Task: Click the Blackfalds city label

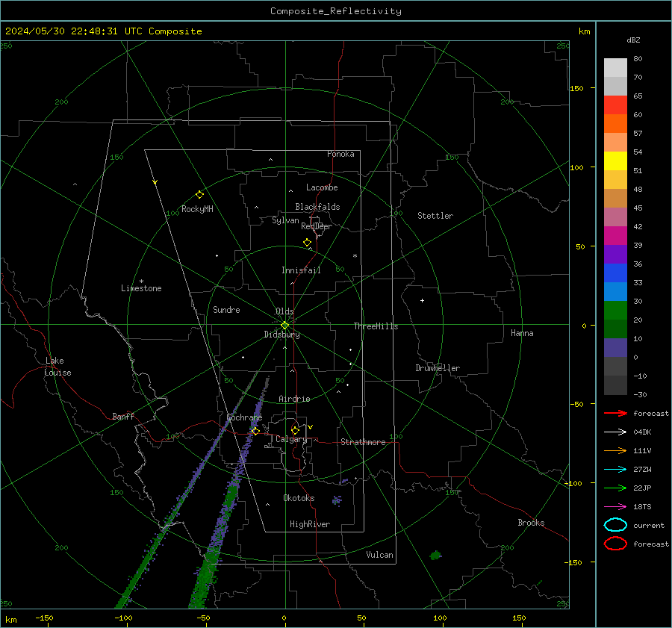Action: [317, 207]
